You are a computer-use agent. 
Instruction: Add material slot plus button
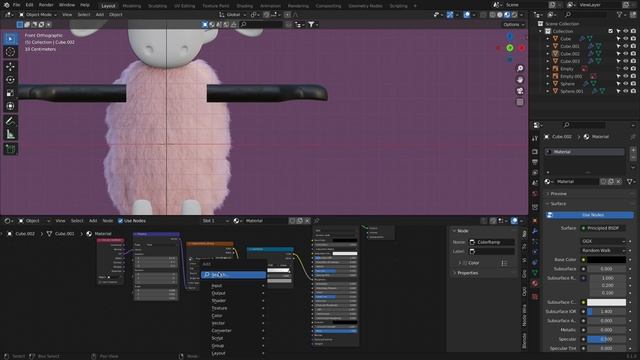click(x=633, y=150)
